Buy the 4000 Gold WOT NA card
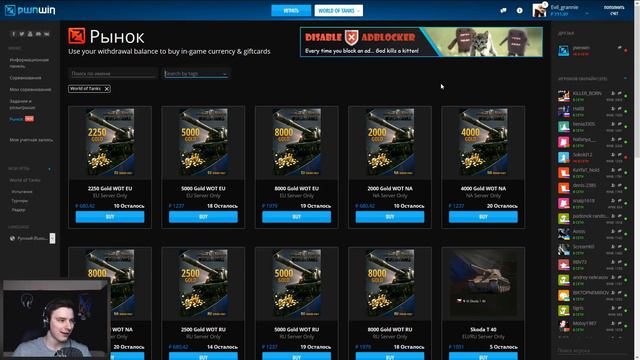This screenshot has height=360, width=640. pos(483,217)
